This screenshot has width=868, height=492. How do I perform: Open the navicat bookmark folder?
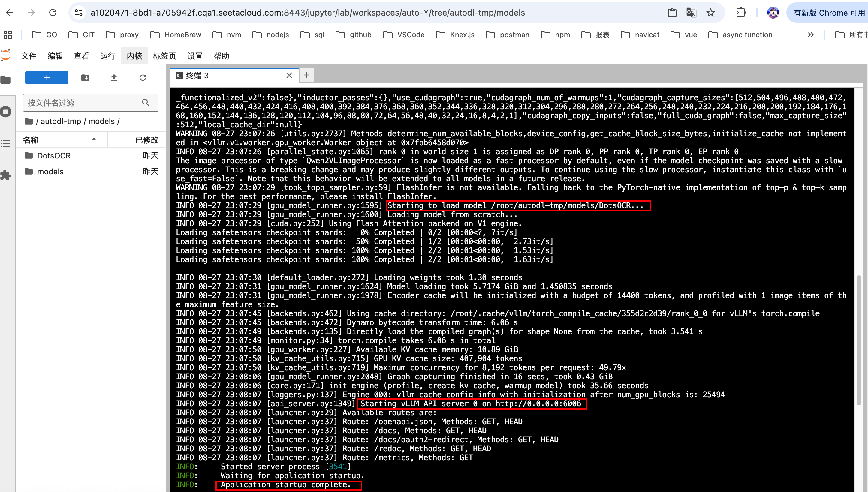click(x=640, y=35)
